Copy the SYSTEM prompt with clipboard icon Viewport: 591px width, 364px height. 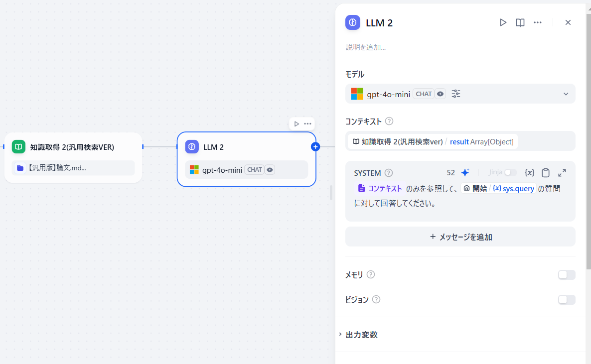tap(545, 173)
